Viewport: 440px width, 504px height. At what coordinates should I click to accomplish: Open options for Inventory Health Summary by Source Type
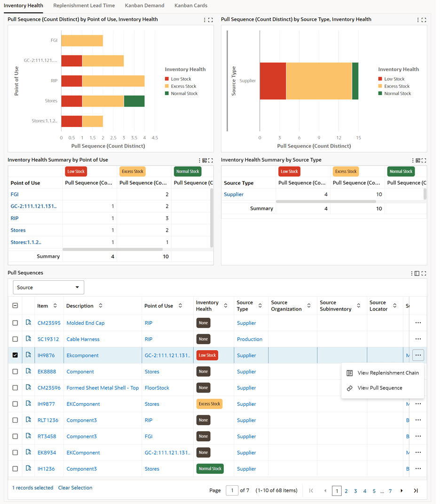click(413, 160)
